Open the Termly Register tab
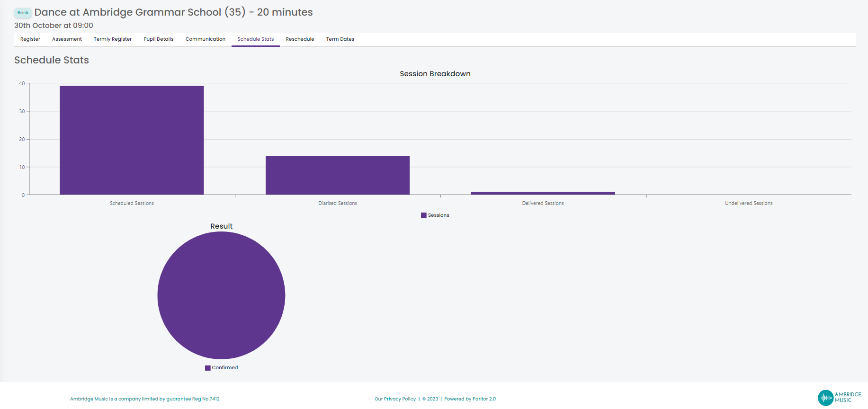 coord(113,39)
